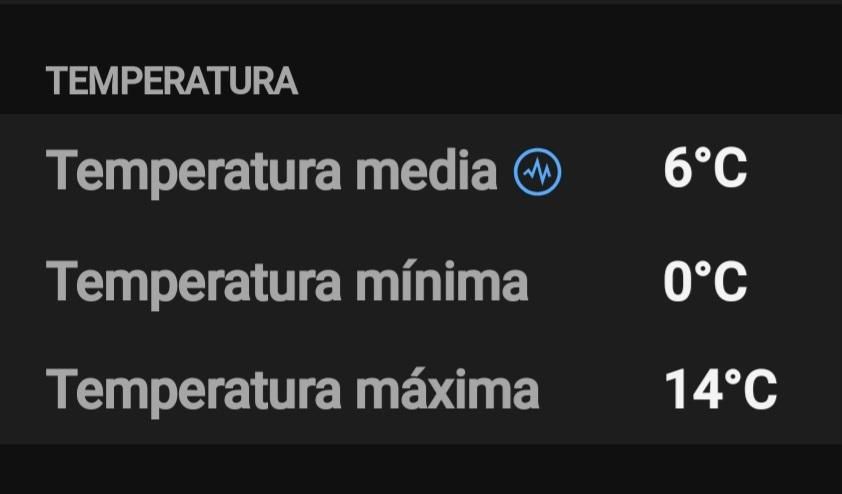The width and height of the screenshot is (842, 494).
Task: Tap the word "media" in first row
Action: coord(427,172)
